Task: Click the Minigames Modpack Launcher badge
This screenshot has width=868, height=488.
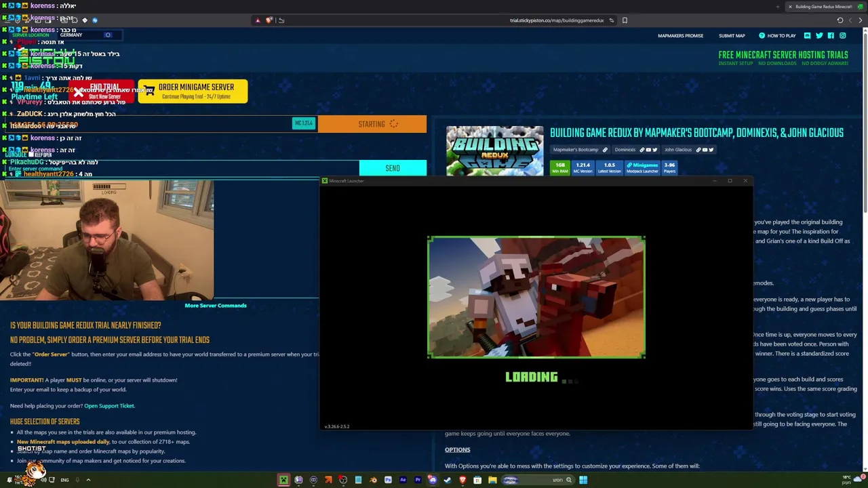Action: (642, 168)
